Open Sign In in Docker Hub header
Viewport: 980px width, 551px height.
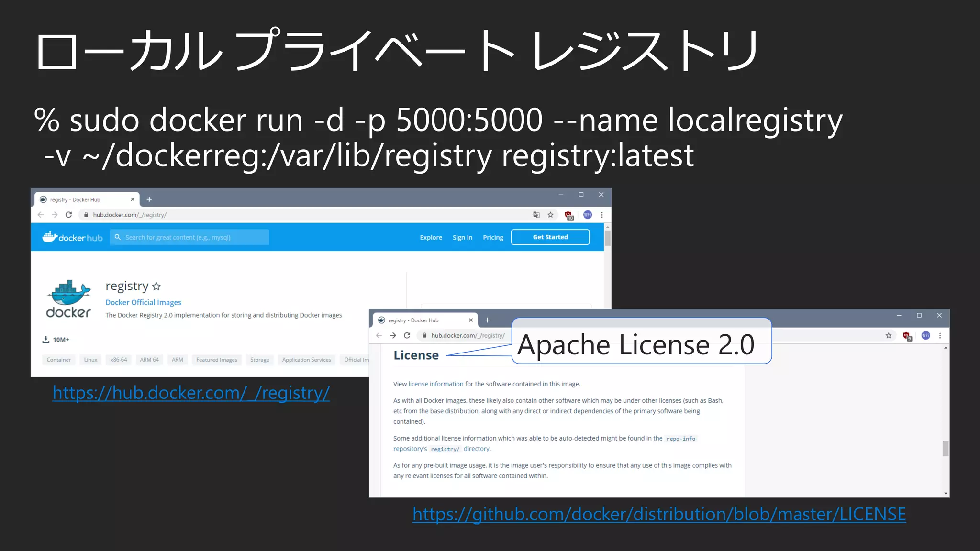(x=462, y=237)
